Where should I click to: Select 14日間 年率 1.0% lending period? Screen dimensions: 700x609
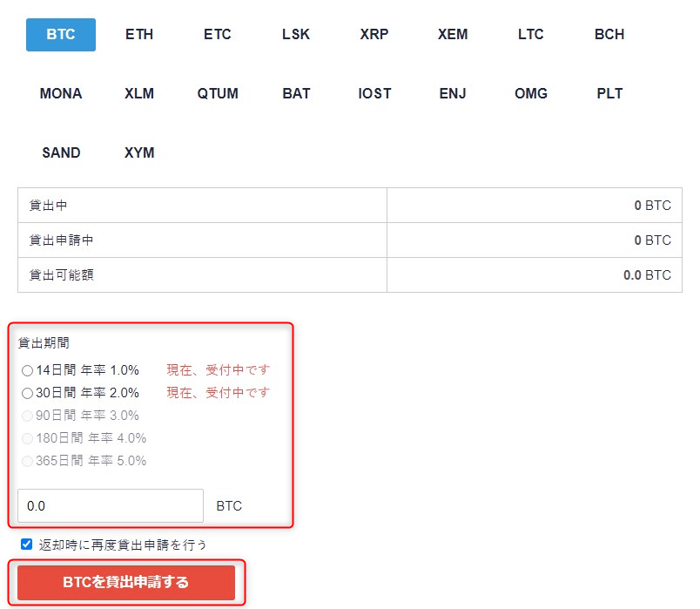click(x=27, y=370)
